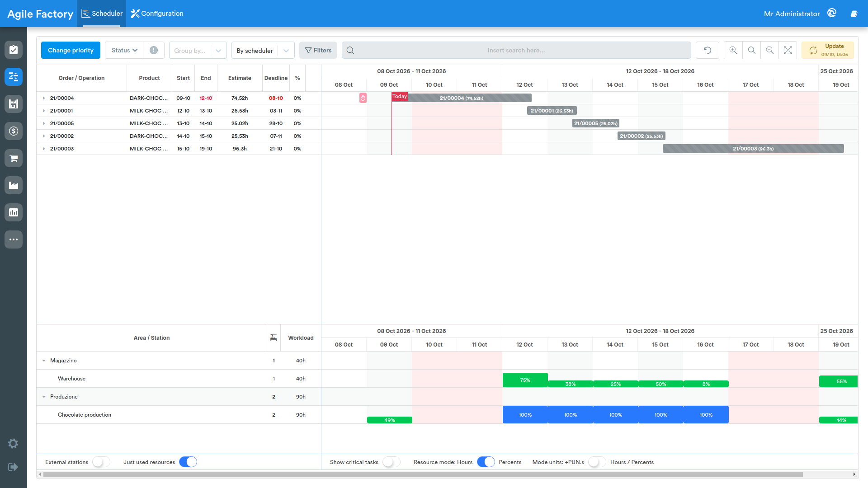Image resolution: width=868 pixels, height=488 pixels.
Task: Toggle the External stations switch
Action: (x=101, y=462)
